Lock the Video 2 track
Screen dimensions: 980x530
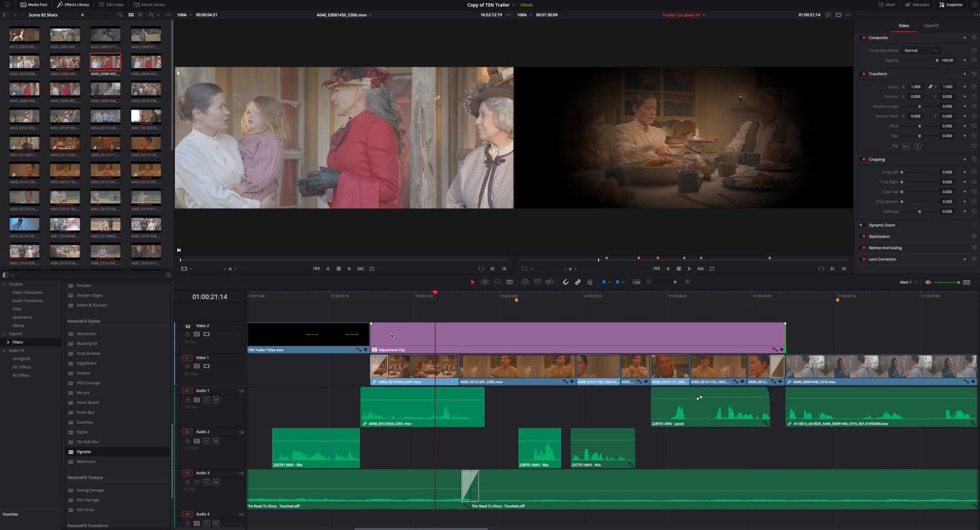click(x=187, y=334)
